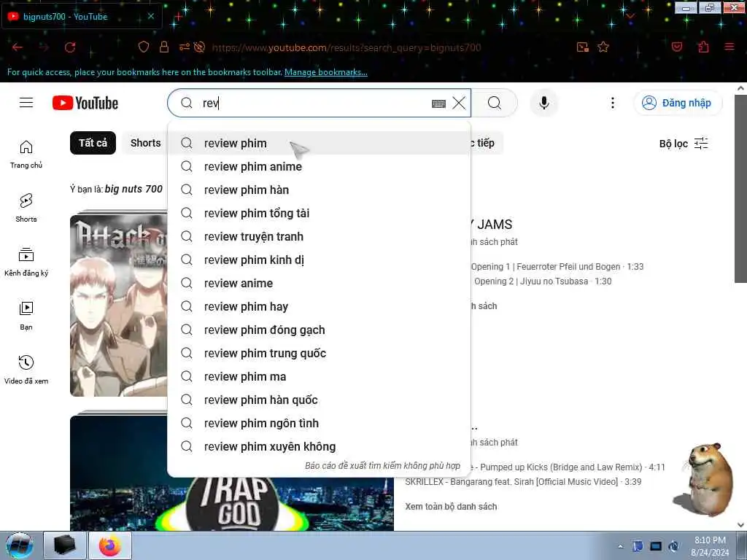Viewport: 747px width, 560px height.
Task: Open Video đã xem history
Action: 26,370
